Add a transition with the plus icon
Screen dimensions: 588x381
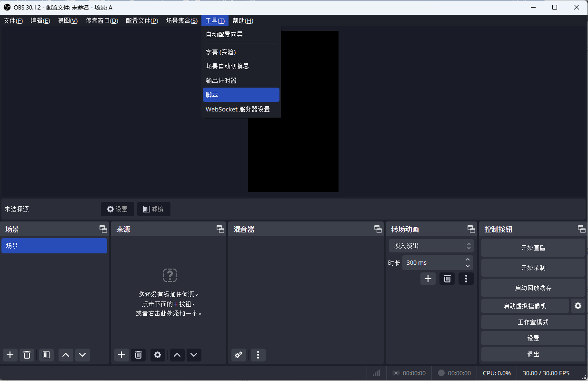click(428, 279)
